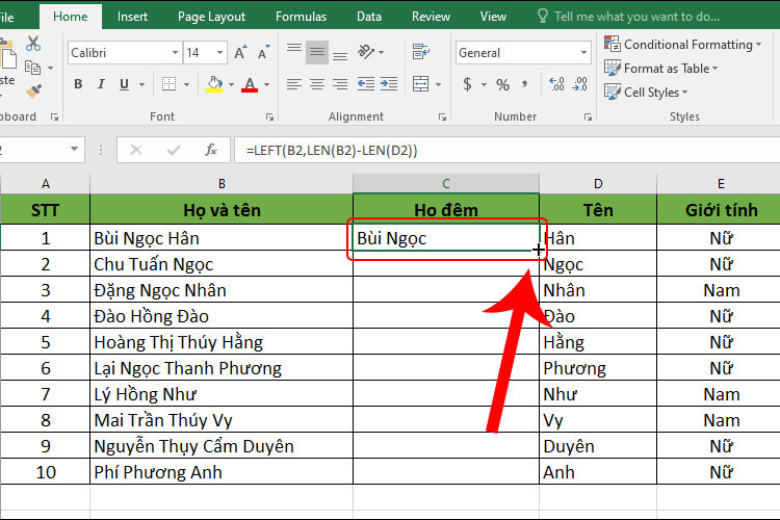
Task: Open the General number format dropdown
Action: (x=584, y=53)
